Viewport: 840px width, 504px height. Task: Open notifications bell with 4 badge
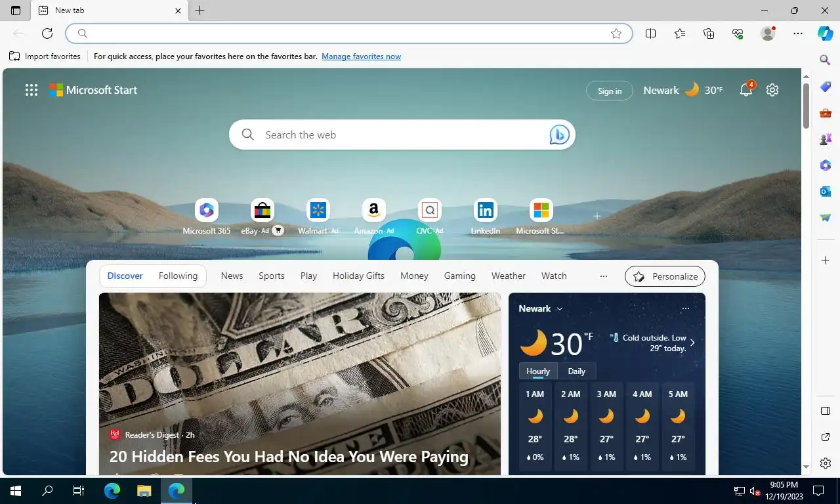click(x=747, y=89)
